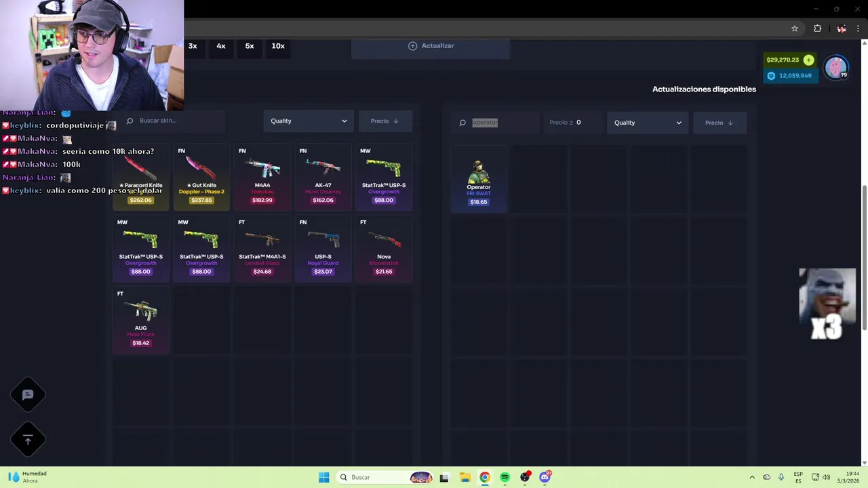Open the Windows Start menu
The image size is (868, 488).
[x=323, y=477]
